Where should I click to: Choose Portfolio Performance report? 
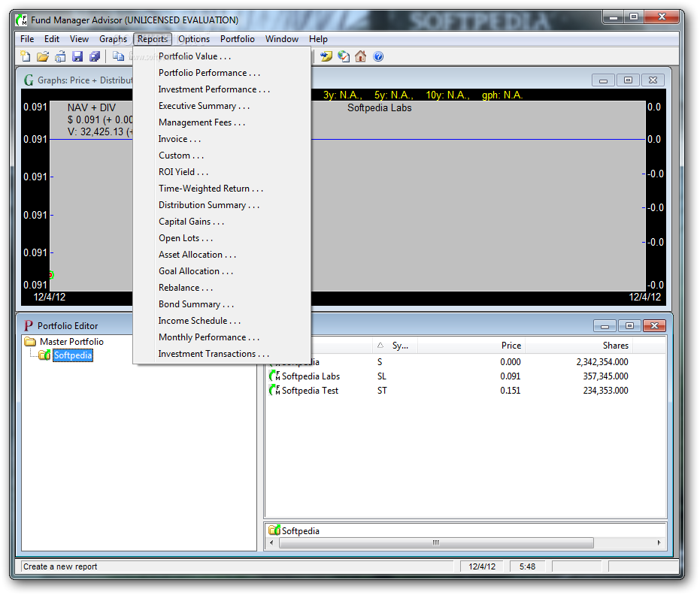(221, 73)
